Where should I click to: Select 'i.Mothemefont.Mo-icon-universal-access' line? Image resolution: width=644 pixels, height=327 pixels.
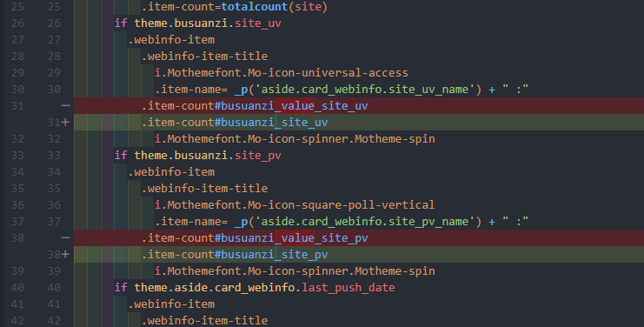pyautogui.click(x=282, y=73)
